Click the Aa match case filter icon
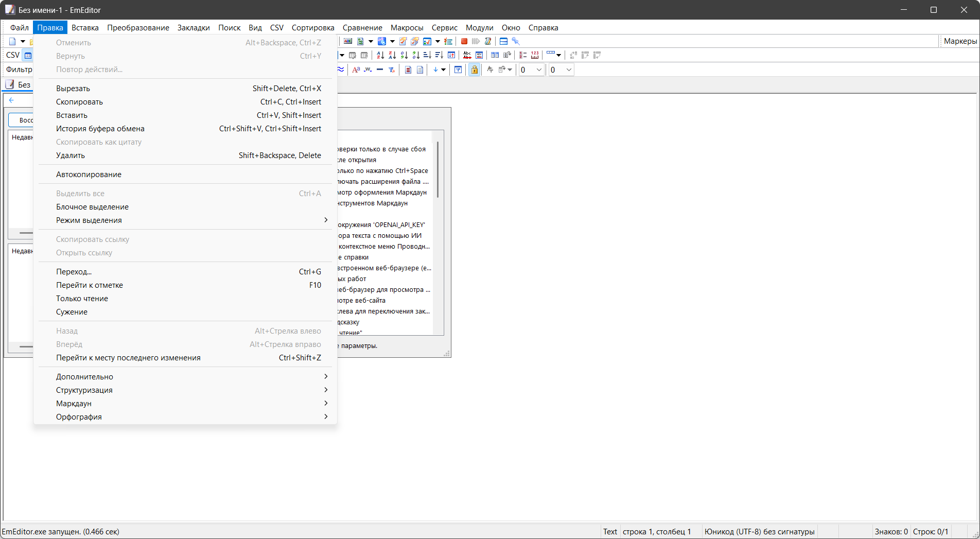The image size is (980, 539). [356, 69]
